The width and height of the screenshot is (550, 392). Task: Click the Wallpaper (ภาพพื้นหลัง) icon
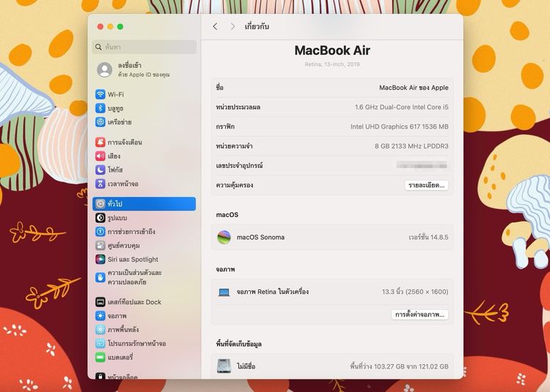coord(100,330)
